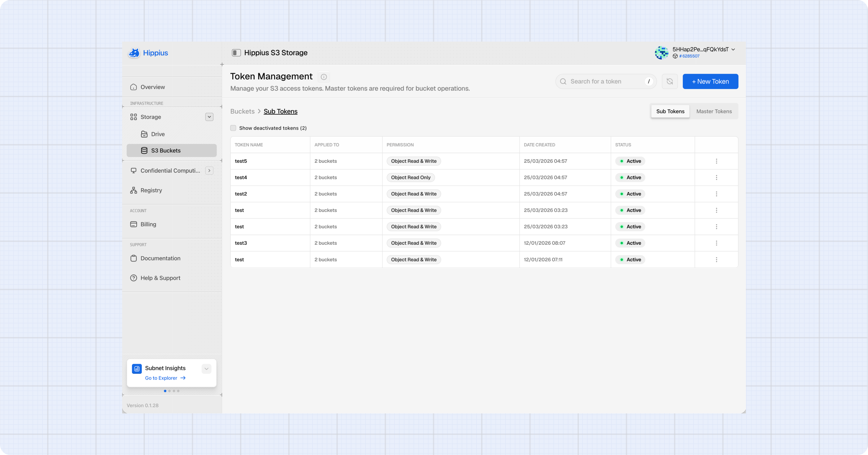Go to Buckets in the breadcrumb
The image size is (868, 455).
[x=242, y=111]
